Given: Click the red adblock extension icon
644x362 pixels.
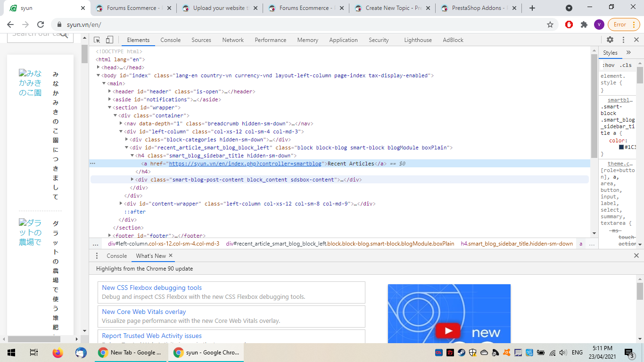Looking at the screenshot, I should (569, 25).
